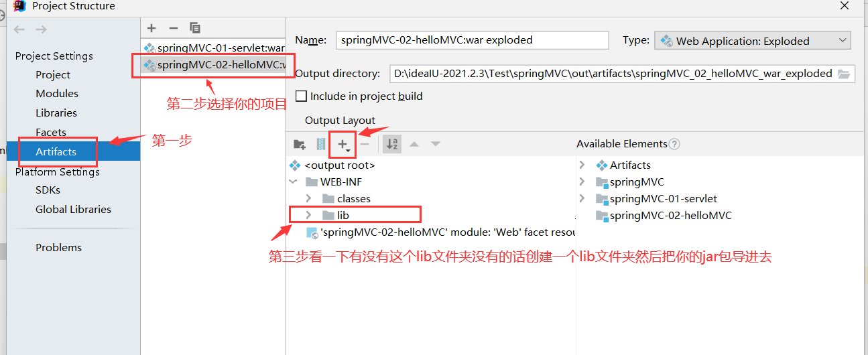Open the artifact Type dropdown
868x355 pixels.
(x=753, y=41)
